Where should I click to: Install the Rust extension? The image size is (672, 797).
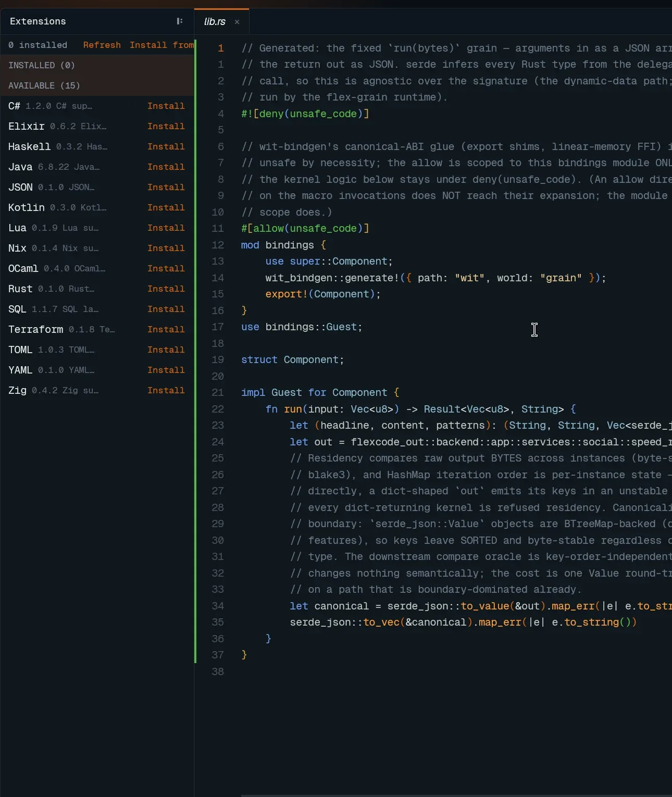point(166,289)
